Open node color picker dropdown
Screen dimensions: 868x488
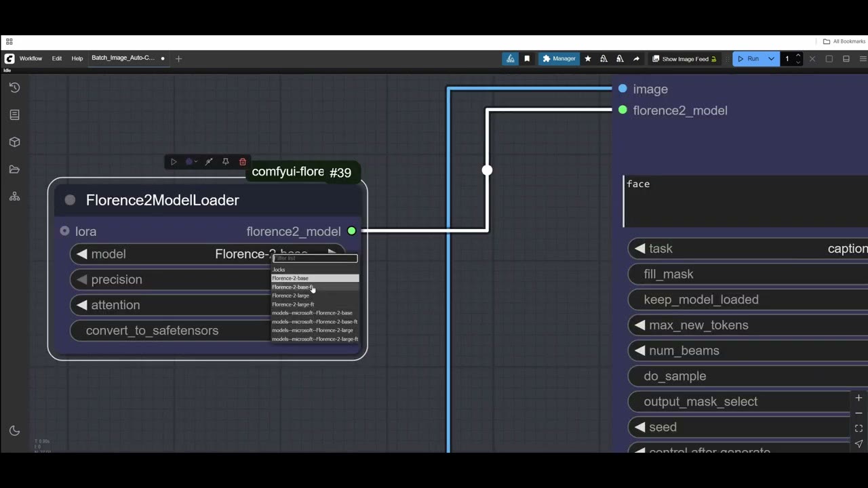tap(191, 162)
